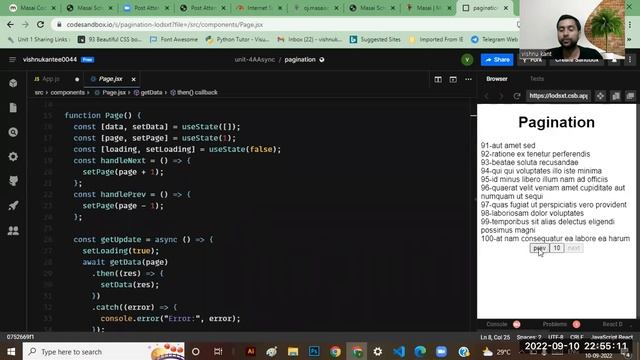Click the Share button
The width and height of the screenshot is (640, 360).
tap(497, 60)
